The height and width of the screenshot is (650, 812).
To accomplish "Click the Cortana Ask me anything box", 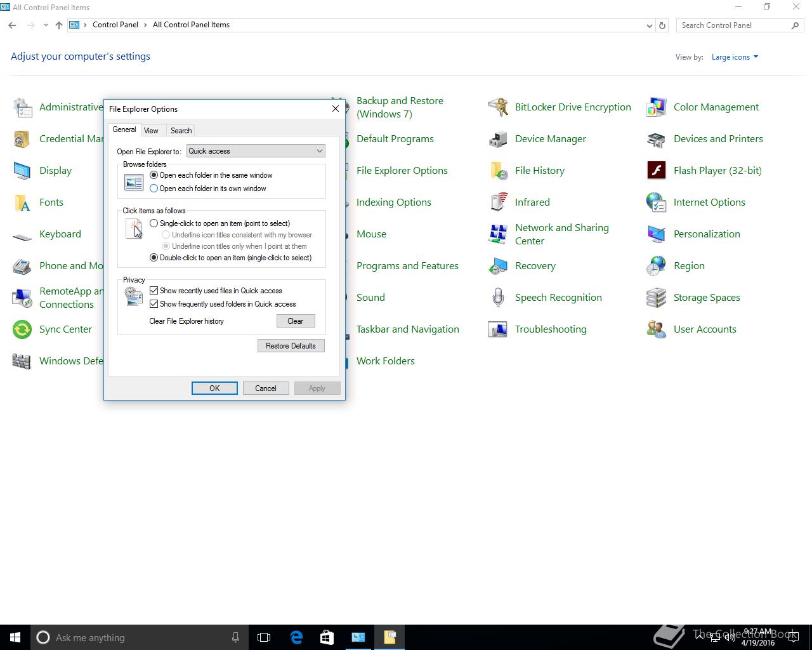I will pyautogui.click(x=139, y=637).
